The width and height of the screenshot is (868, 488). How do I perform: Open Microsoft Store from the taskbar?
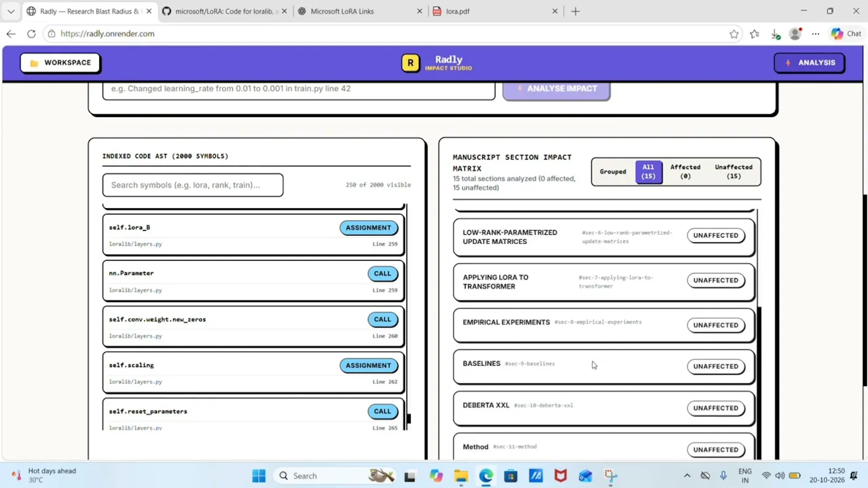coord(510,476)
